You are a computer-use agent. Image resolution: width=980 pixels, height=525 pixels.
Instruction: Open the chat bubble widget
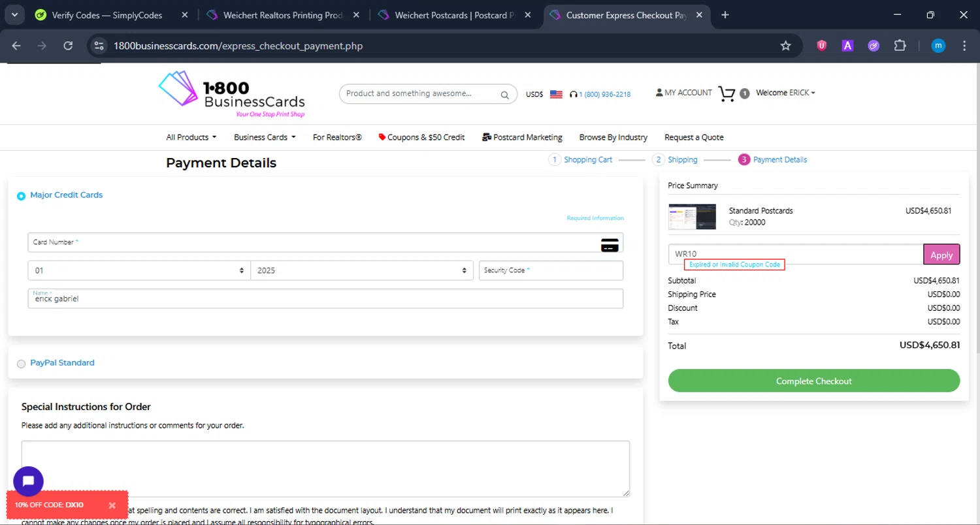[28, 482]
